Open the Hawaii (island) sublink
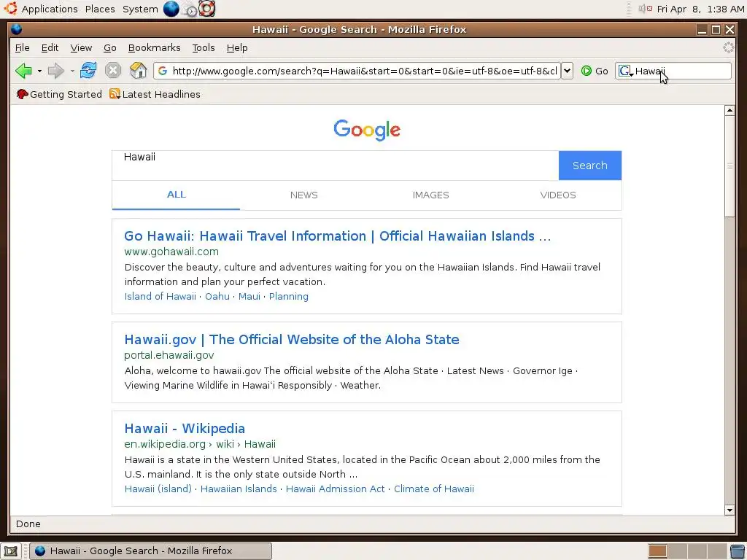This screenshot has height=560, width=747. (158, 489)
